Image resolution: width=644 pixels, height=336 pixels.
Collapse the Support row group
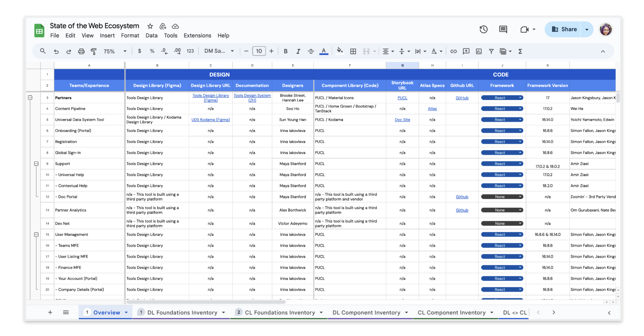pyautogui.click(x=36, y=164)
